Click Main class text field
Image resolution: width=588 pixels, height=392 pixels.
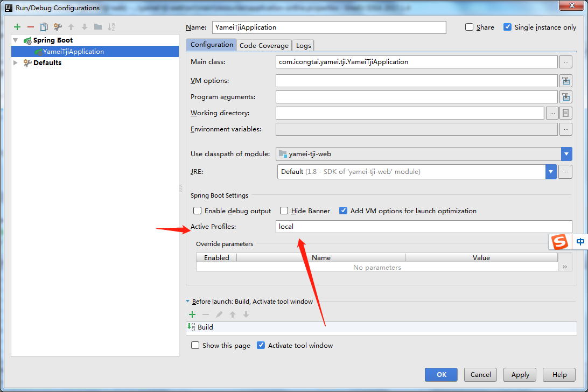point(417,62)
